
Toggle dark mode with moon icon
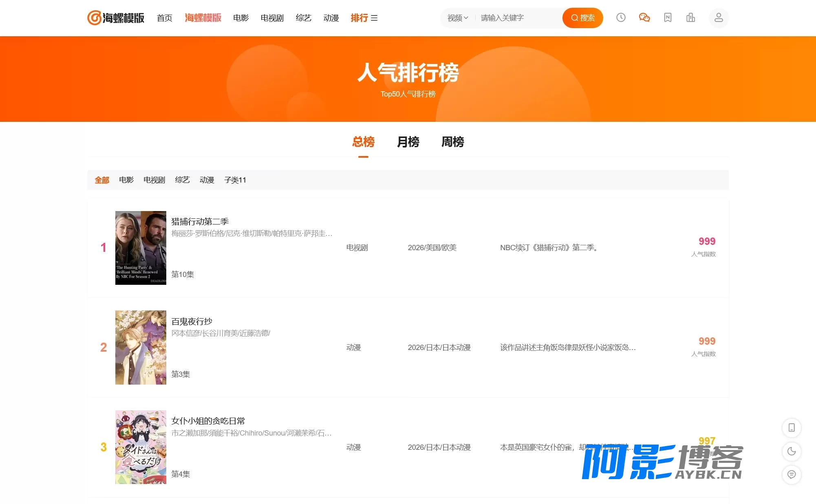coord(792,451)
